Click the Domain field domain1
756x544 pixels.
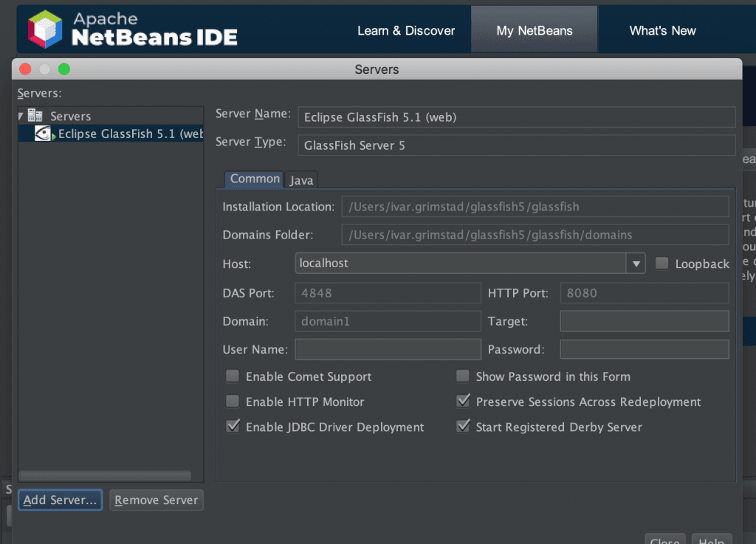click(388, 321)
